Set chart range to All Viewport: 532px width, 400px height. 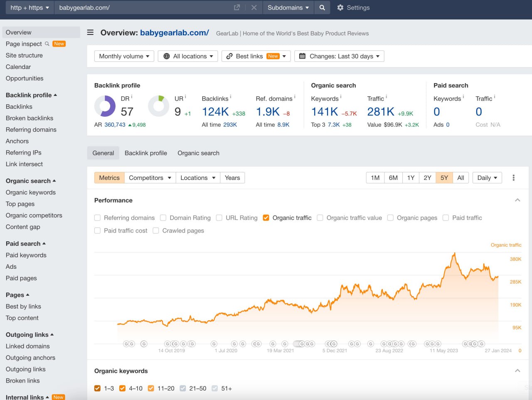461,178
